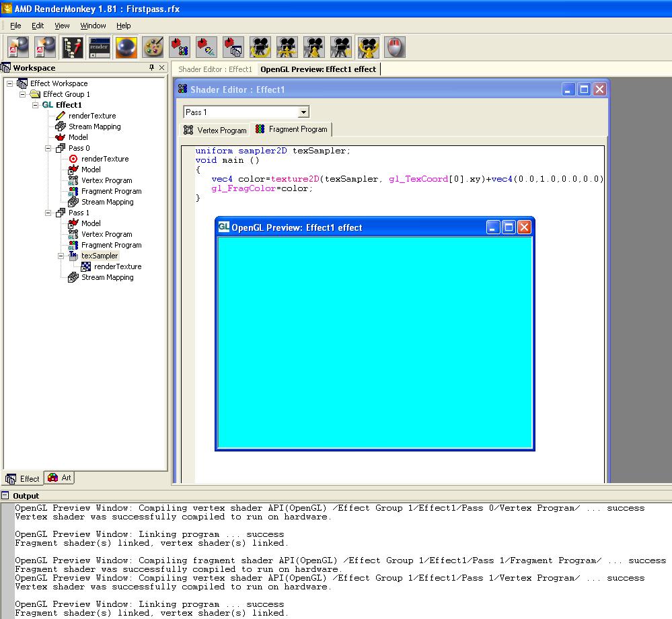Image resolution: width=672 pixels, height=619 pixels.
Task: Click the Open file toolbar icon
Action: click(18, 47)
